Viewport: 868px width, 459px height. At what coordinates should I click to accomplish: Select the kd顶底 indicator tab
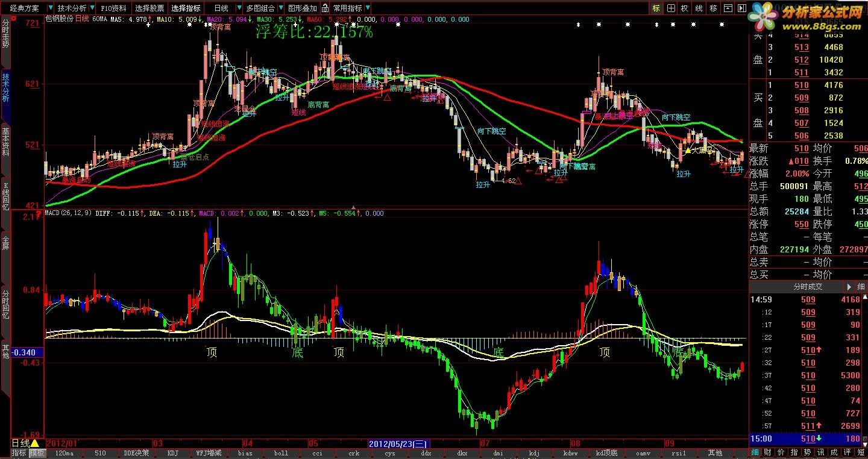click(606, 453)
